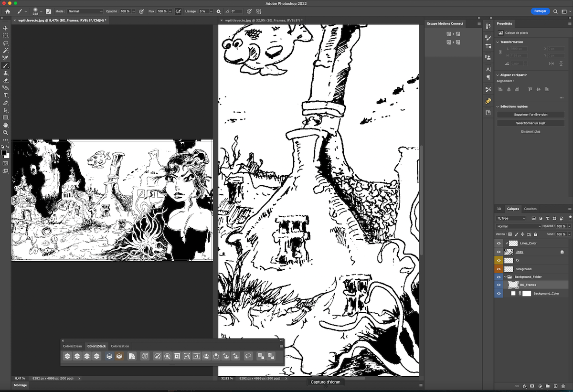Image resolution: width=573 pixels, height=392 pixels.
Task: Hide the Foreground layer
Action: click(499, 269)
